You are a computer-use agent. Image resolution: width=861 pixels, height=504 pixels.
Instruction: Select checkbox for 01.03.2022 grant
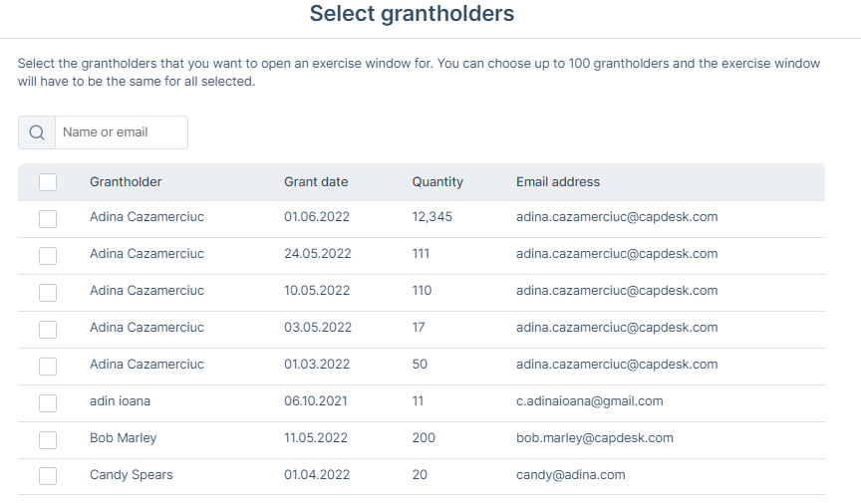coord(48,367)
